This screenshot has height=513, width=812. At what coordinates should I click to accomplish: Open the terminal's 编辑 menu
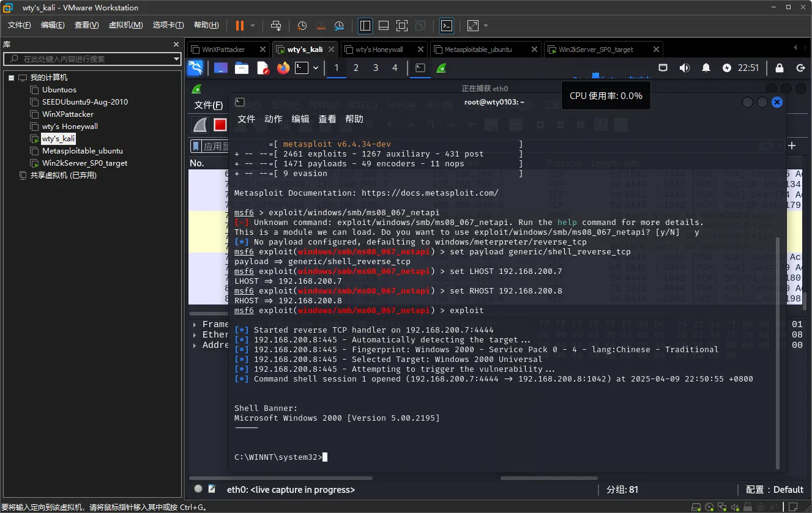click(x=300, y=119)
